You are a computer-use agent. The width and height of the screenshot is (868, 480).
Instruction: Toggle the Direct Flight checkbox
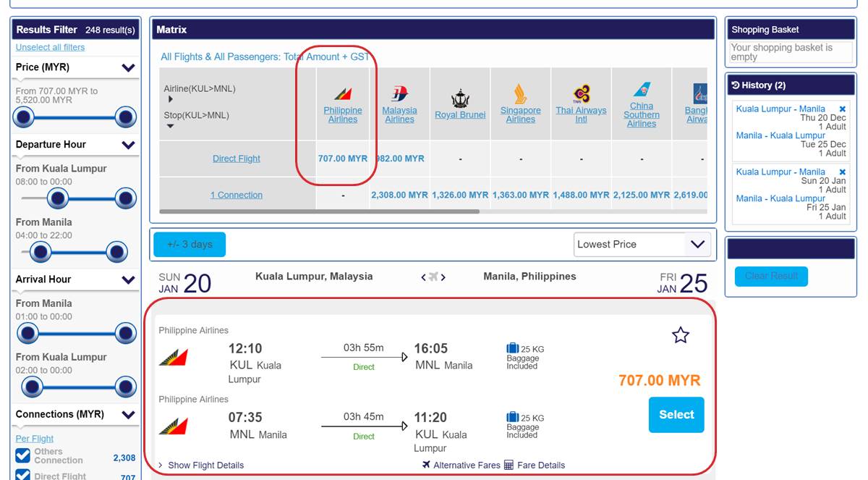click(x=23, y=476)
